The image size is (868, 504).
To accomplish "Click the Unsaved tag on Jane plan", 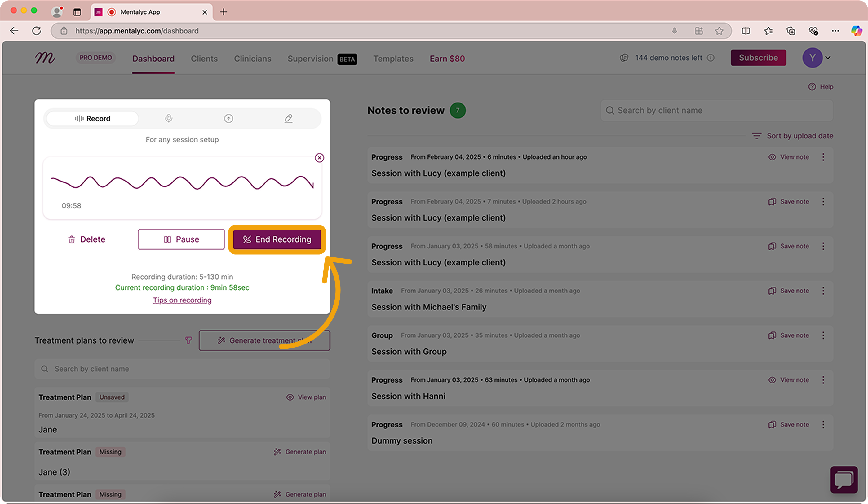I will pyautogui.click(x=112, y=397).
